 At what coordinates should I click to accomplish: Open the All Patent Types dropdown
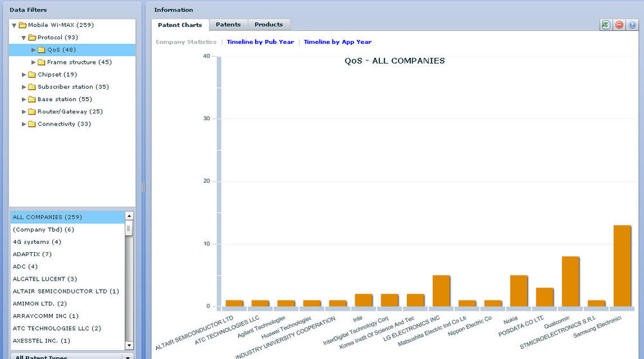(128, 357)
